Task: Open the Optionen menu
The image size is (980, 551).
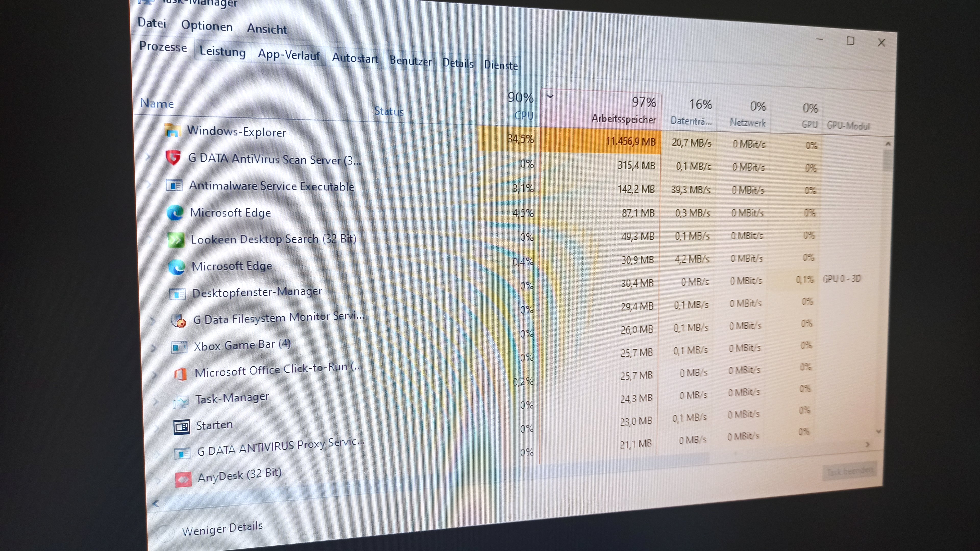Action: tap(206, 26)
